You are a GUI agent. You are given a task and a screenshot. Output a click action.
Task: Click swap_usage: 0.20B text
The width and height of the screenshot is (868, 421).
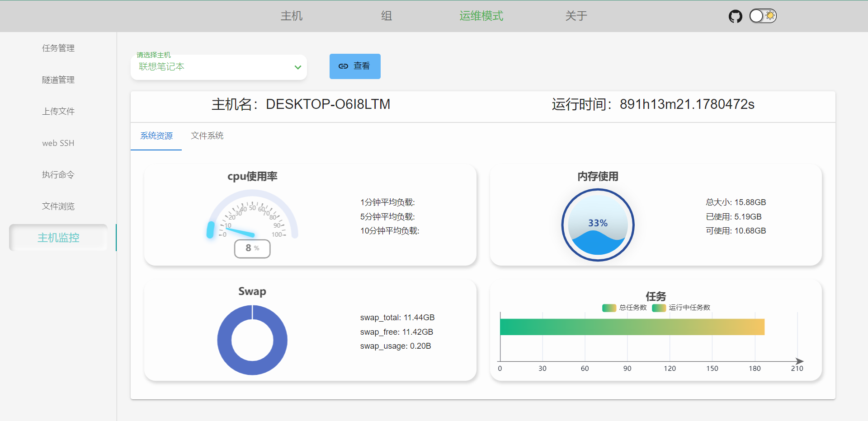[396, 346]
